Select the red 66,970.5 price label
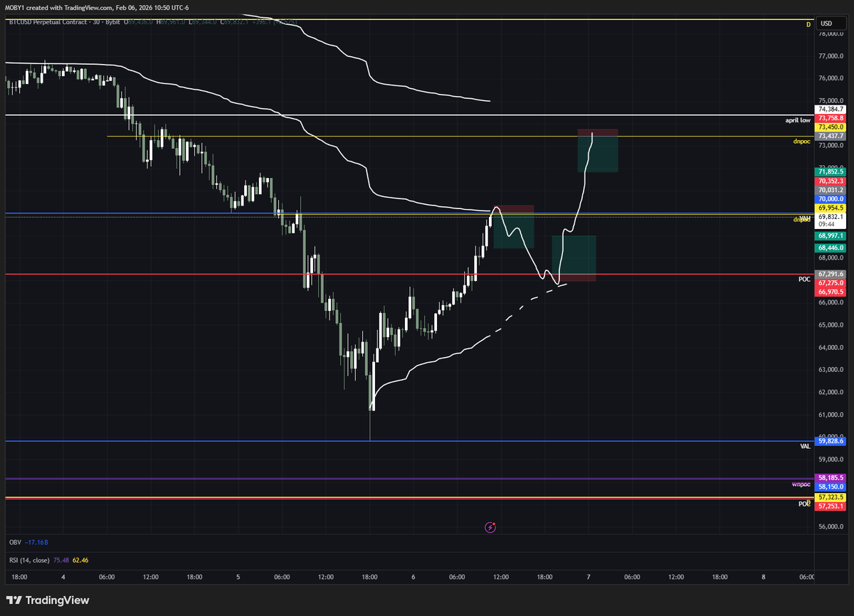Screen dimensions: 854x616 [831, 291]
